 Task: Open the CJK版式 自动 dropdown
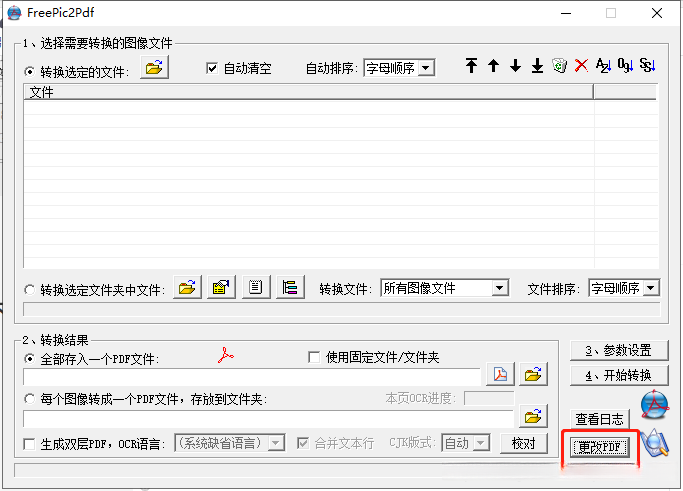coord(466,443)
